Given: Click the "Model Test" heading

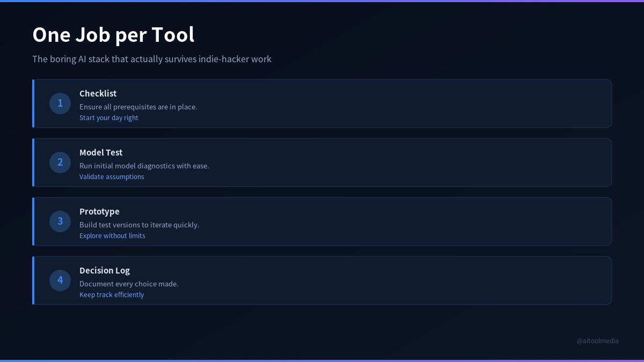Looking at the screenshot, I should [101, 152].
